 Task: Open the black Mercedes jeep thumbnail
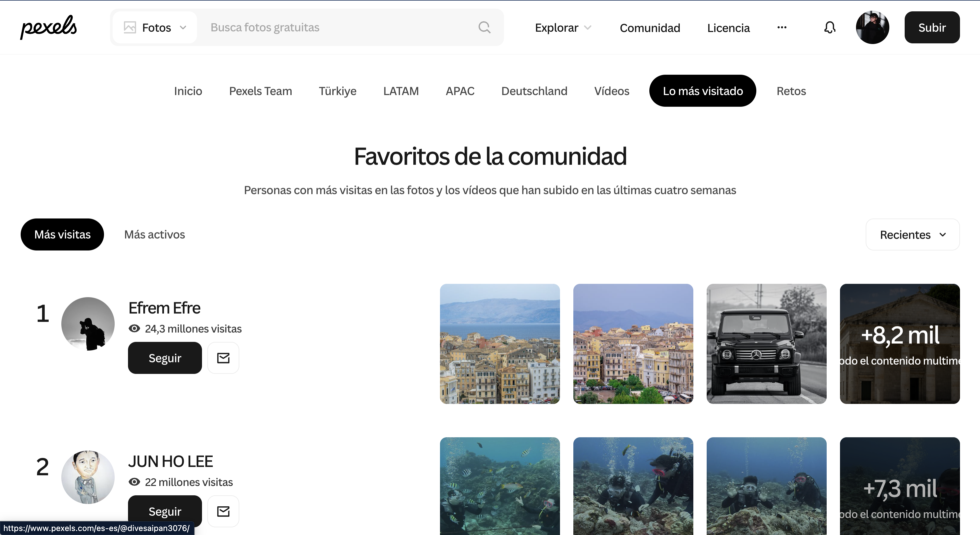[766, 344]
